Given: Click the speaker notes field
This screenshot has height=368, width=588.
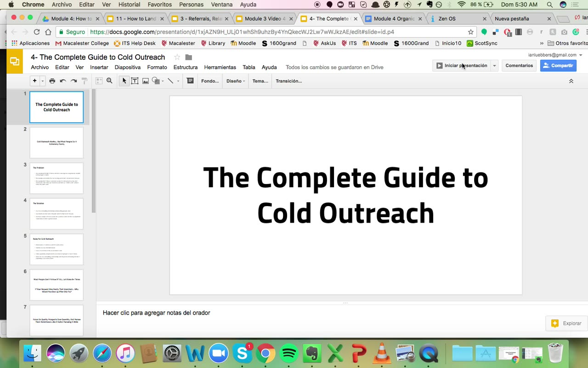Looking at the screenshot, I should 342,313.
